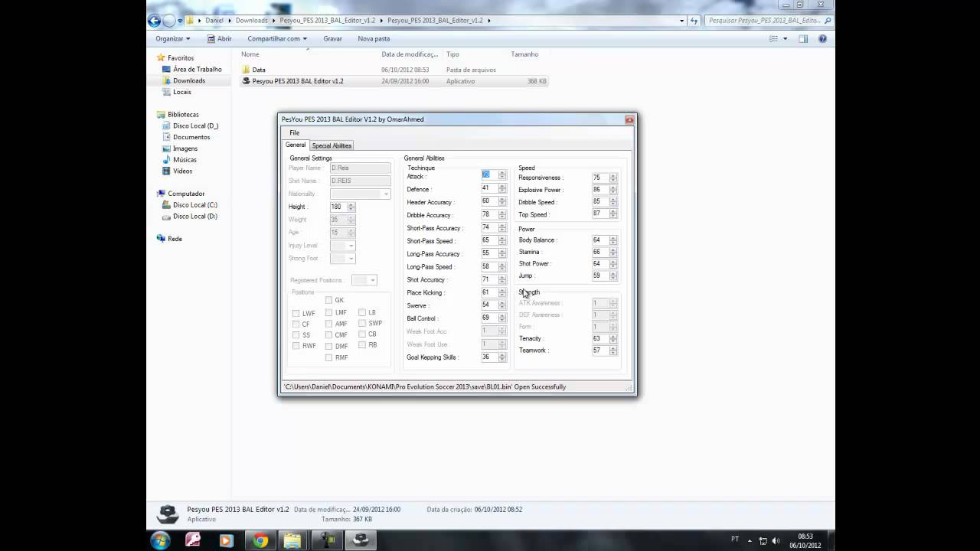The width and height of the screenshot is (980, 551).
Task: Click the Explorer Forward arrow button
Action: click(169, 21)
